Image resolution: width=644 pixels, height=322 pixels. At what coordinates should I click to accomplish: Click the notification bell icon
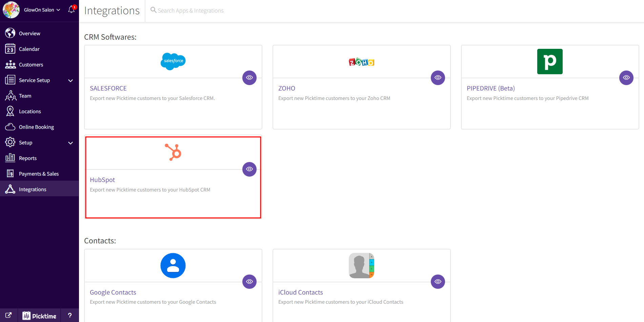coord(71,9)
